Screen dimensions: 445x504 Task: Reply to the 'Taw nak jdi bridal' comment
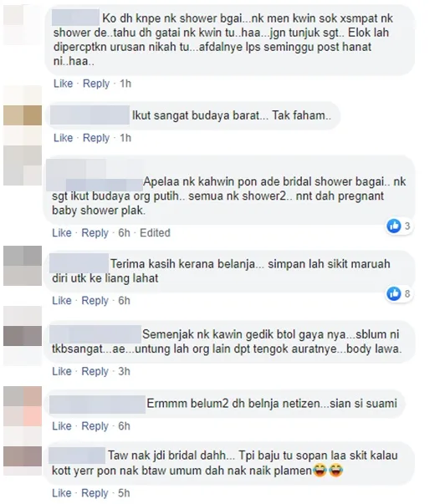[x=95, y=493]
